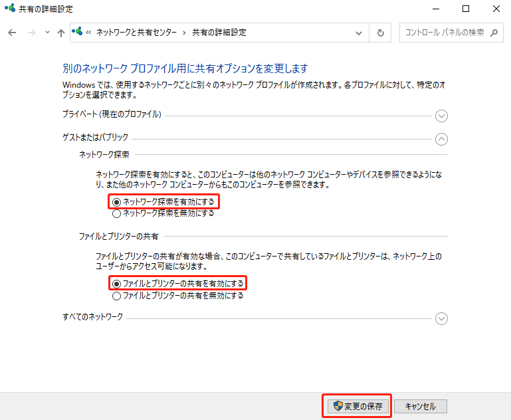Select ファイルとプリンターの共有を有効にする
This screenshot has height=420, width=511.
pos(178,284)
